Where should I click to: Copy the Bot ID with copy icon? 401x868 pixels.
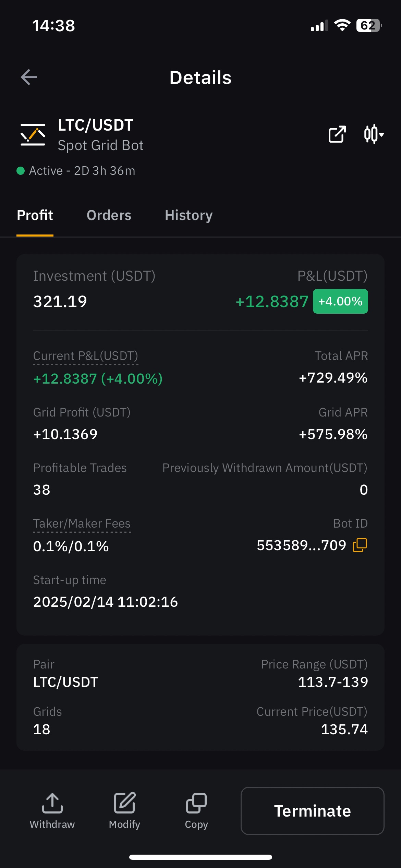click(360, 545)
